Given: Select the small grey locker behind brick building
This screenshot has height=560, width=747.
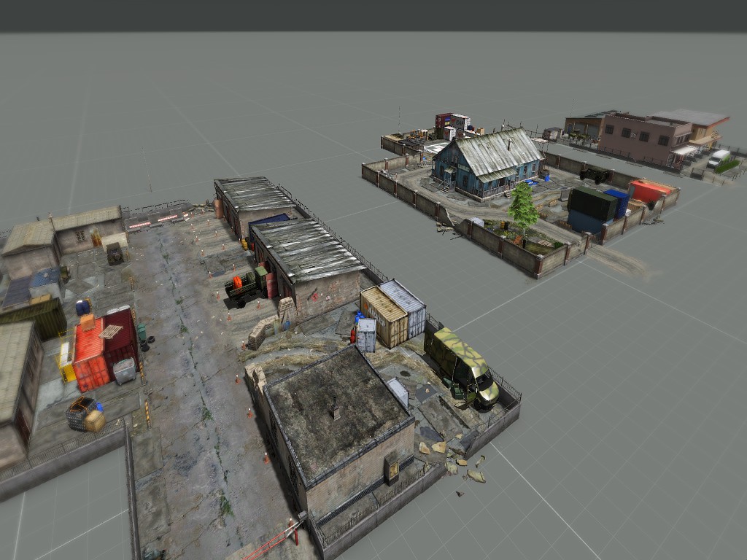Looking at the screenshot, I should point(398,392).
